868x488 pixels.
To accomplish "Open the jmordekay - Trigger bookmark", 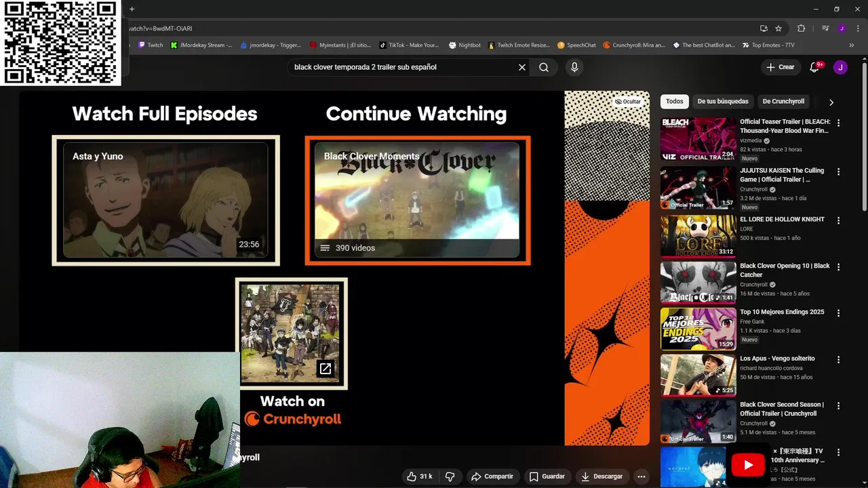I will pyautogui.click(x=270, y=45).
